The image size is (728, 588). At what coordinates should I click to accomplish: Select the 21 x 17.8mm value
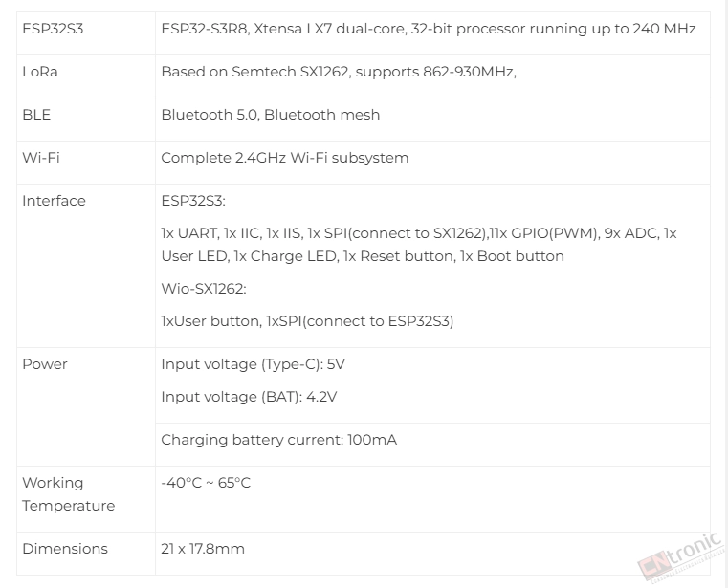pyautogui.click(x=203, y=549)
